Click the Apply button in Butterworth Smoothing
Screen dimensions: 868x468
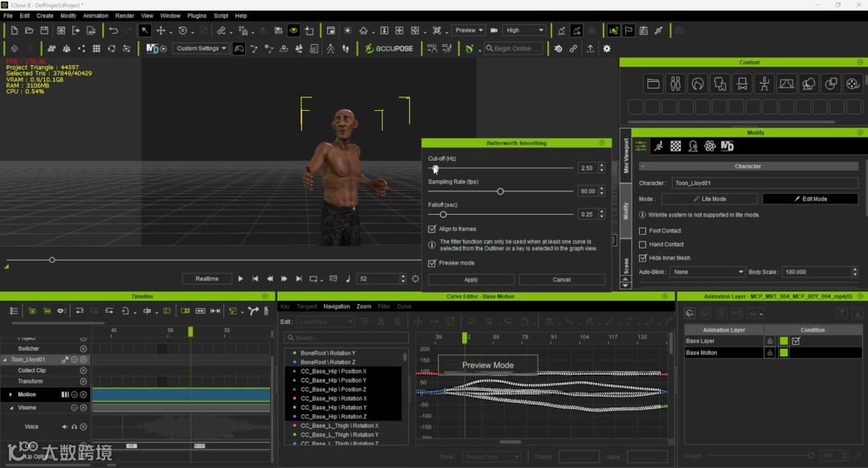[471, 280]
